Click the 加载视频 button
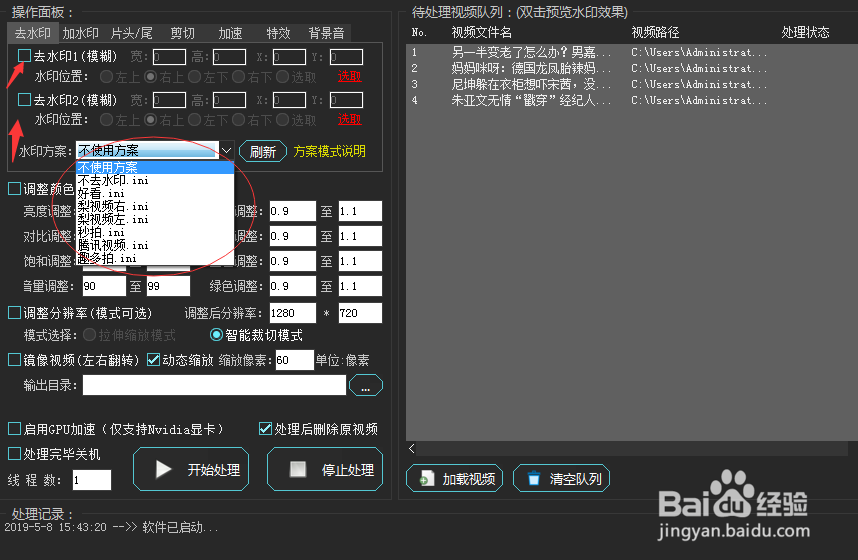The height and width of the screenshot is (560, 858). pyautogui.click(x=454, y=478)
